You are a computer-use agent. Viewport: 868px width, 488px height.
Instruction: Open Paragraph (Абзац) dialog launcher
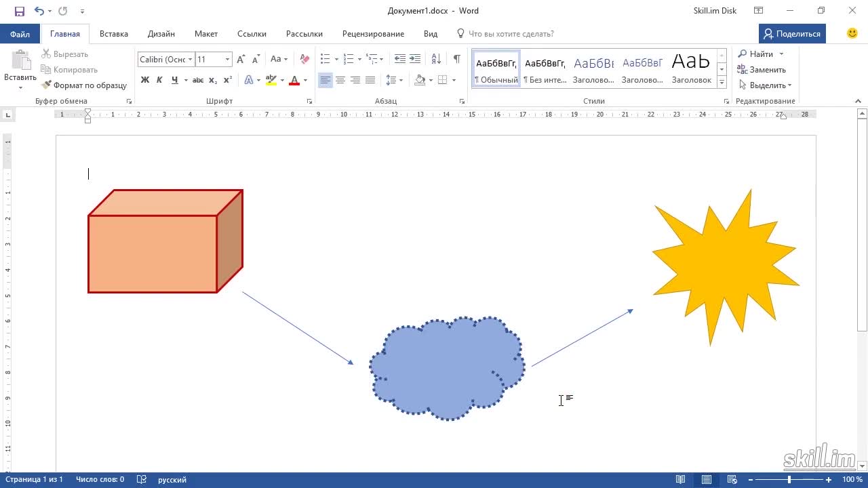point(462,101)
